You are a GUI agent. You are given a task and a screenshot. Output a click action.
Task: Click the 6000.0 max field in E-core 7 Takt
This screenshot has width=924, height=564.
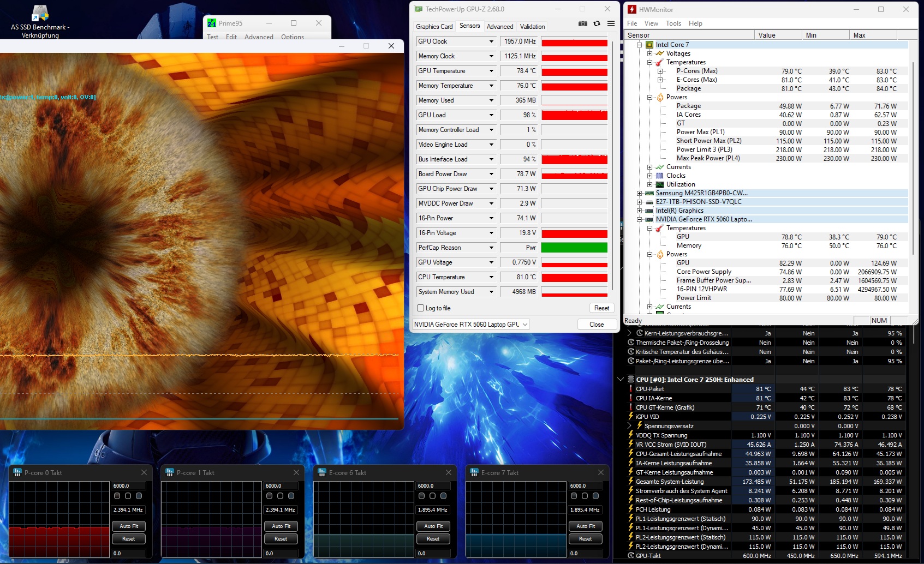tap(586, 485)
